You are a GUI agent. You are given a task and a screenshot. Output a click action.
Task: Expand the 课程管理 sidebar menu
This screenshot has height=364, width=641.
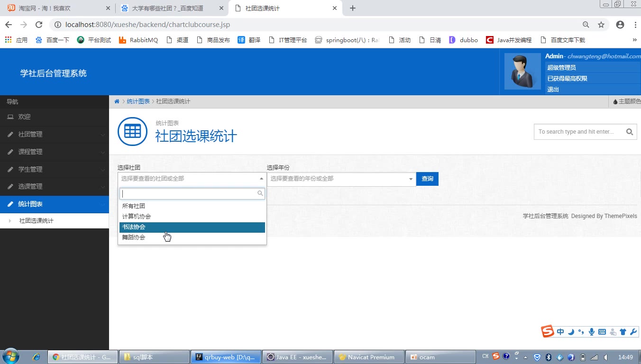tap(55, 152)
